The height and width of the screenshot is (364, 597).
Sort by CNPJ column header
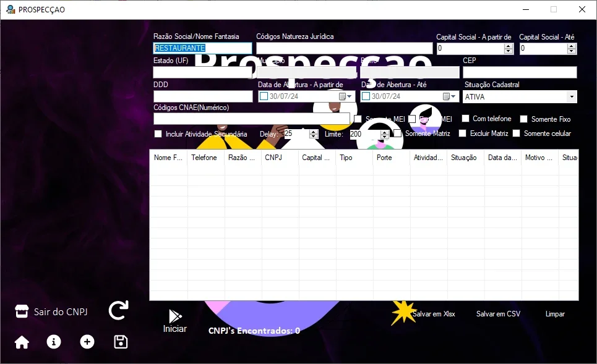(280, 158)
